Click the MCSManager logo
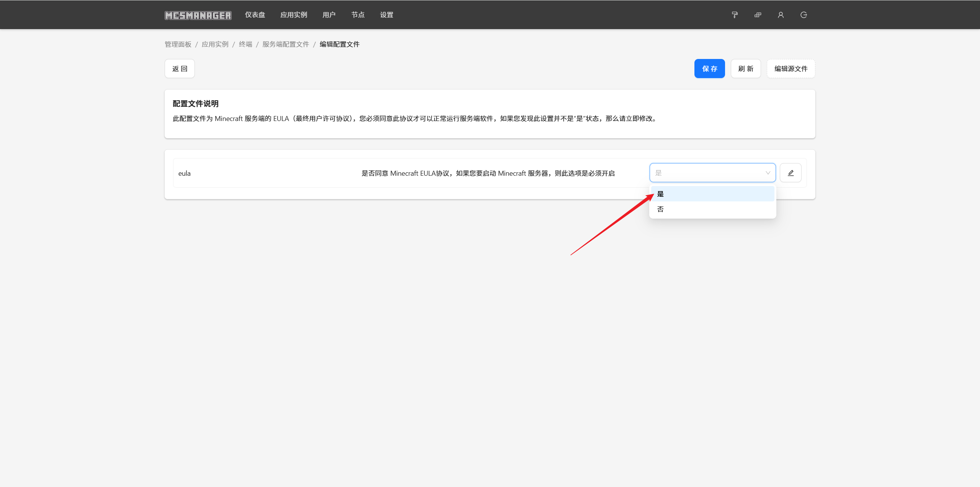Screen dimensions: 980x487 tap(198, 15)
